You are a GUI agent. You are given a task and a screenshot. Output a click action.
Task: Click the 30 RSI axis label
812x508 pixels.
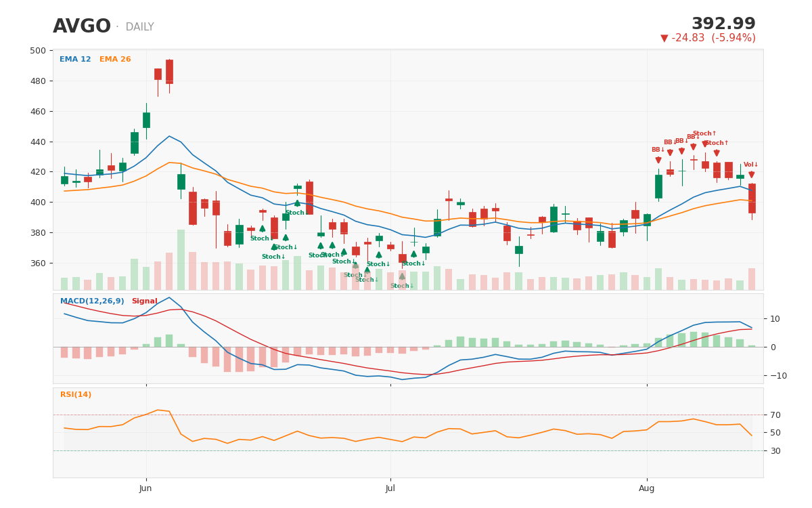click(775, 451)
